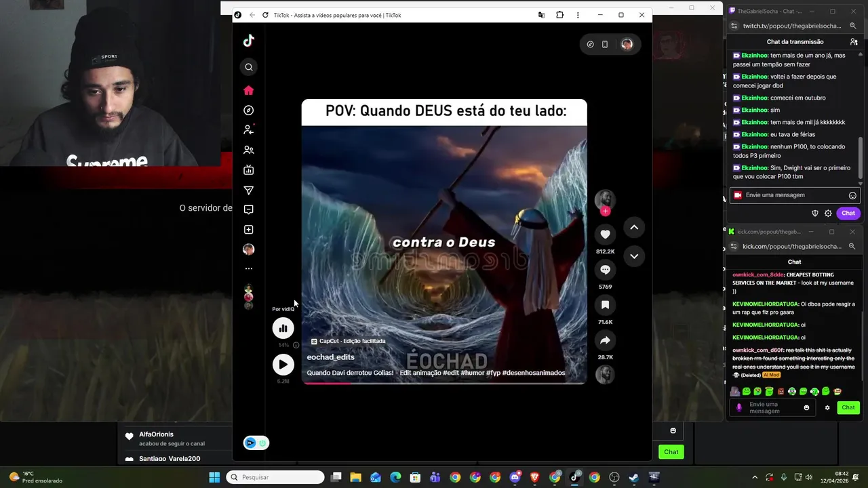
Task: Click the Twitch chat community users icon
Action: tap(854, 42)
